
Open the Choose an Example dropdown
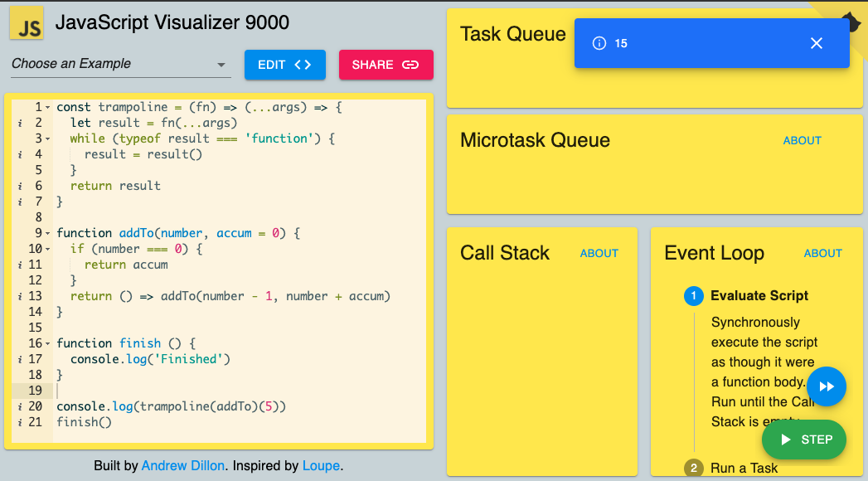[x=121, y=64]
